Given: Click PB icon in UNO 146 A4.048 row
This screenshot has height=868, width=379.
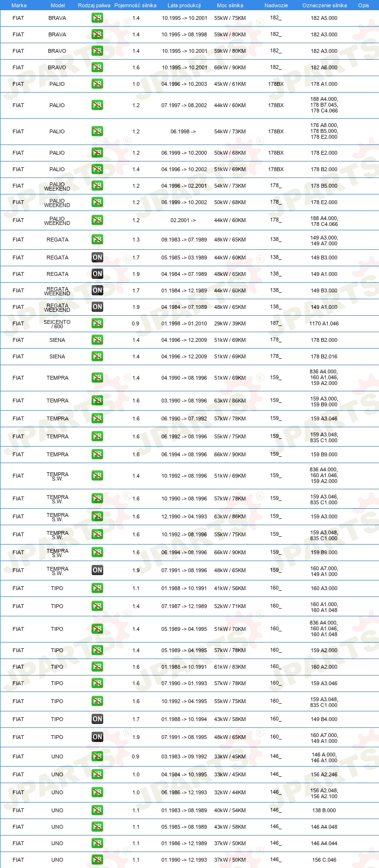Looking at the screenshot, I should click(x=97, y=827).
